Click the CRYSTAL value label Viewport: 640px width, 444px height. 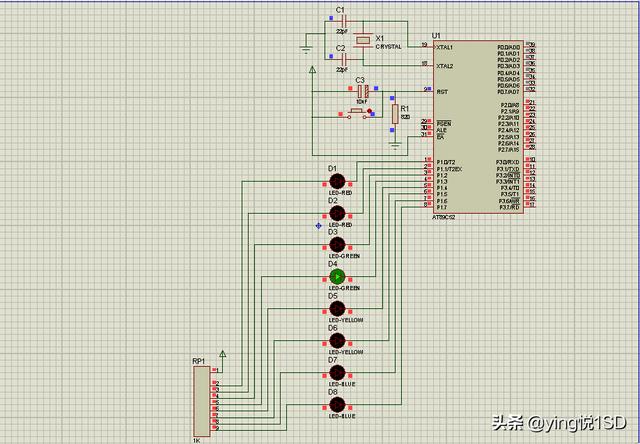pos(388,47)
